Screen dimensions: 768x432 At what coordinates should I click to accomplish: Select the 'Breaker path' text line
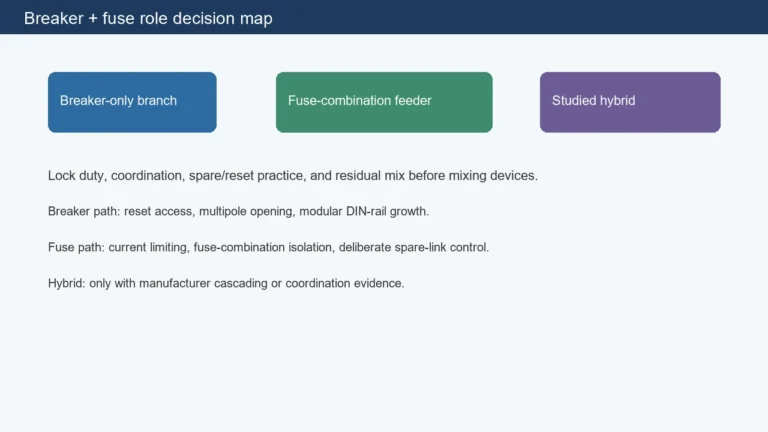[239, 211]
